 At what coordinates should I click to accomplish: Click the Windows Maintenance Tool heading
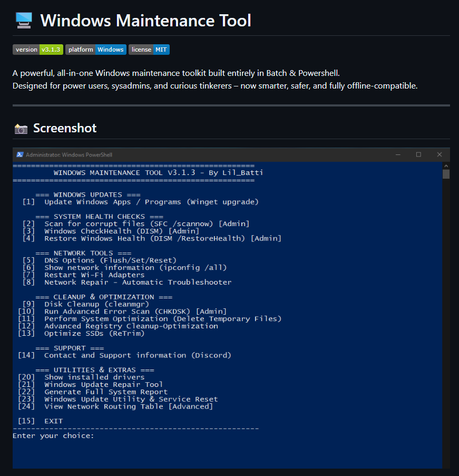pyautogui.click(x=146, y=21)
